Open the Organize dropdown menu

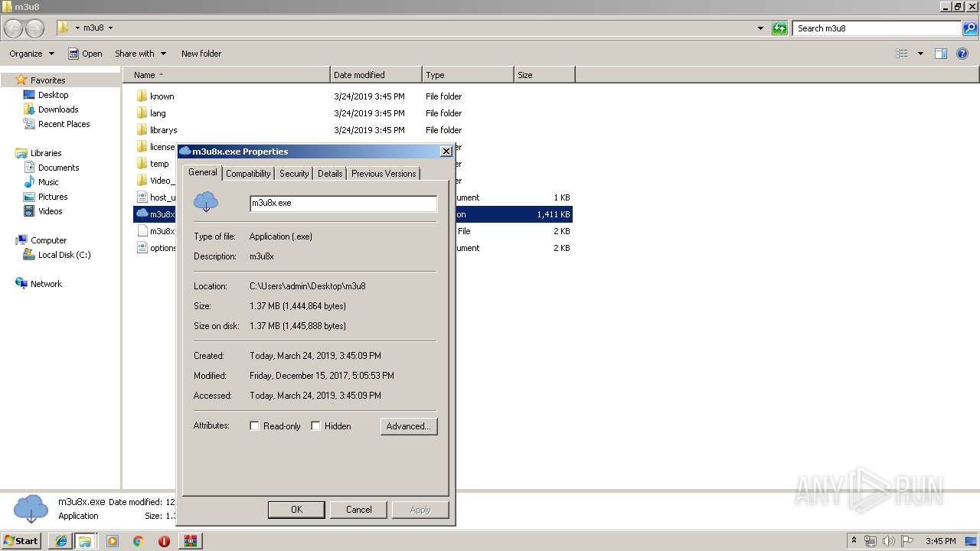click(32, 54)
